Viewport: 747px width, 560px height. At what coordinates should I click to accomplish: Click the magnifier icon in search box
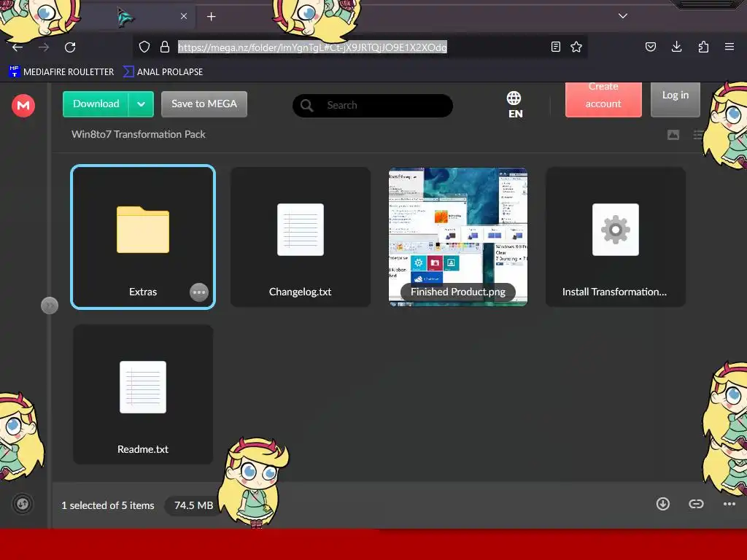[307, 105]
